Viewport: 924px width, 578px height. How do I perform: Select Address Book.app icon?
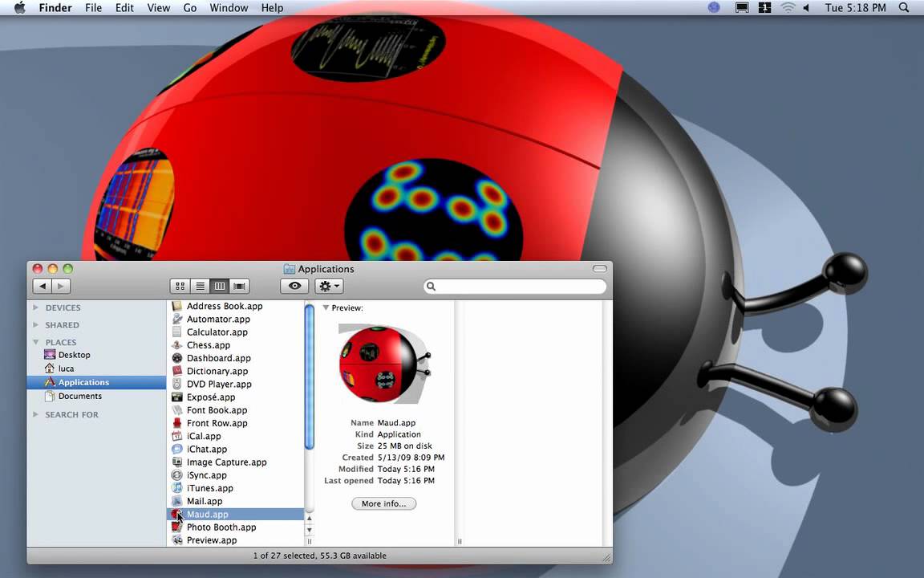coord(176,306)
